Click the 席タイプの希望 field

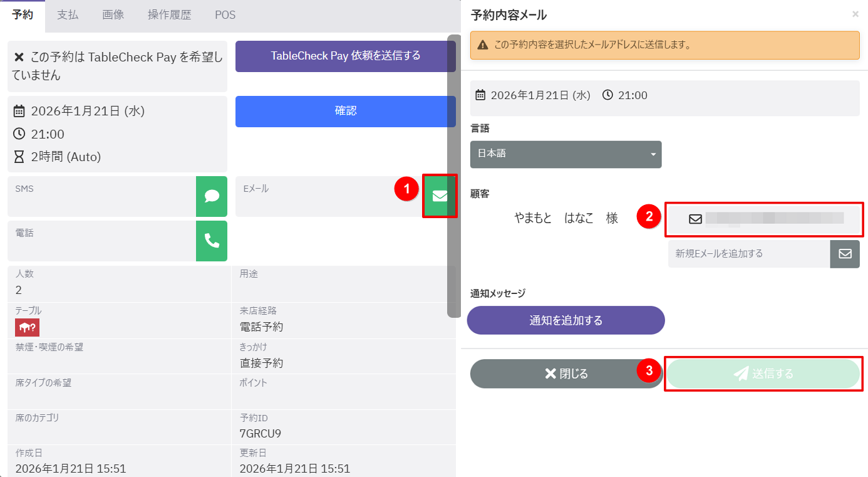[x=119, y=392]
